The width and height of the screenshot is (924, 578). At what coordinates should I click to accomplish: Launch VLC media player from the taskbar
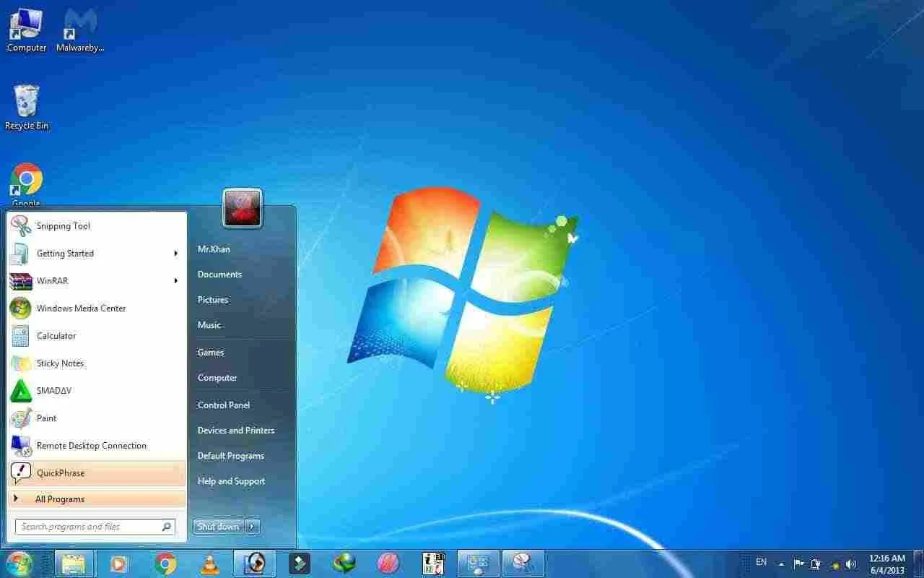(x=210, y=563)
